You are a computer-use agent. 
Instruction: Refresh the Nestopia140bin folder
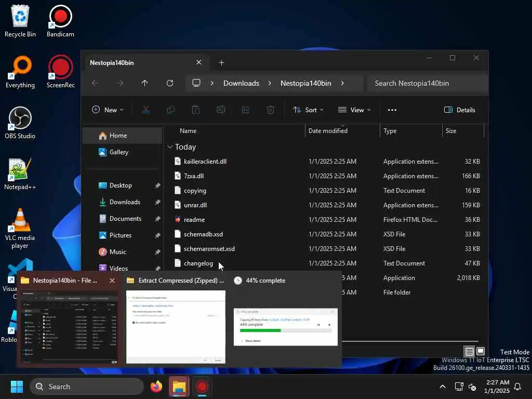point(170,83)
